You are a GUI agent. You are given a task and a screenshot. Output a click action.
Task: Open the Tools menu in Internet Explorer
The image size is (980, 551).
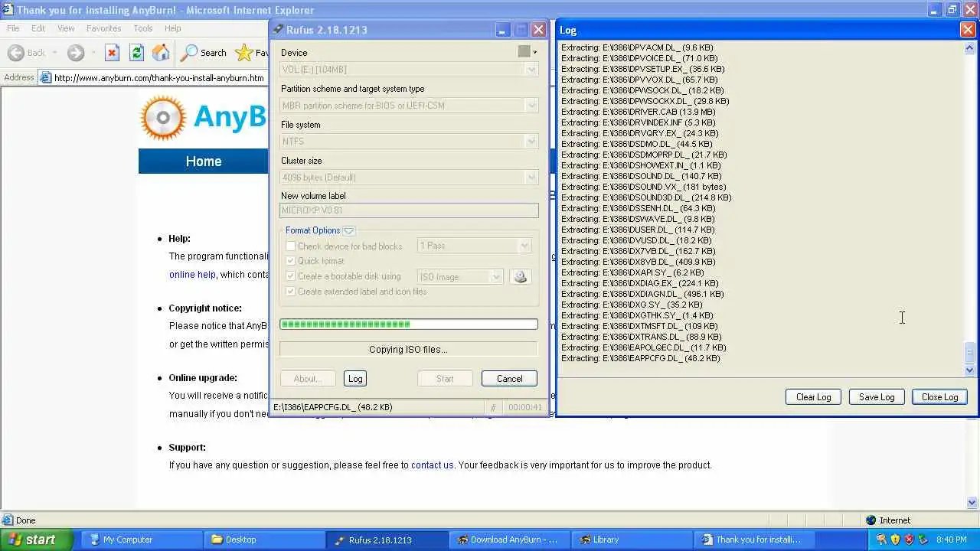pos(143,28)
